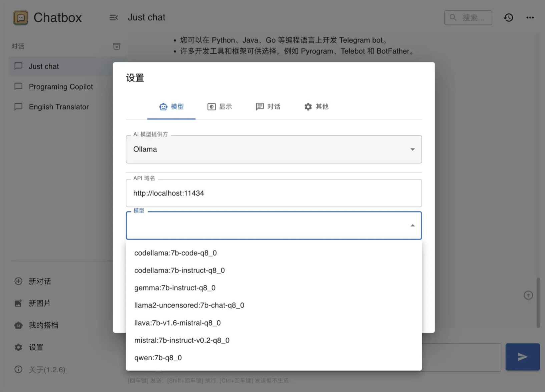545x392 pixels.
Task: Switch to the 其他 settings tab
Action: [x=316, y=107]
